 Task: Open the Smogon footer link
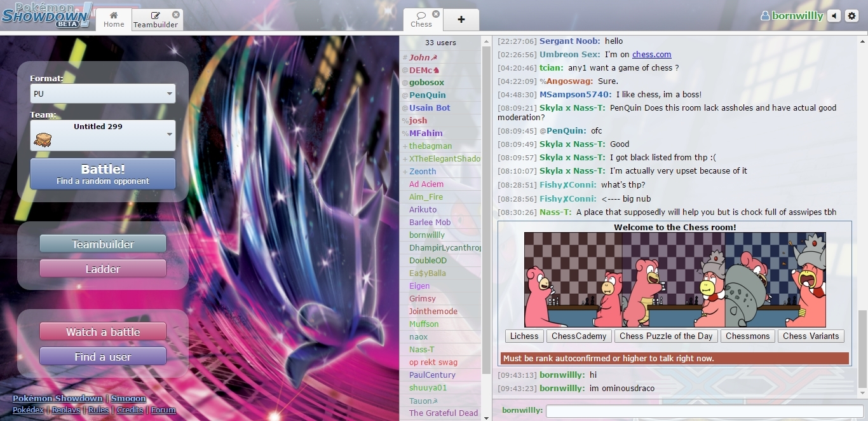(x=128, y=398)
